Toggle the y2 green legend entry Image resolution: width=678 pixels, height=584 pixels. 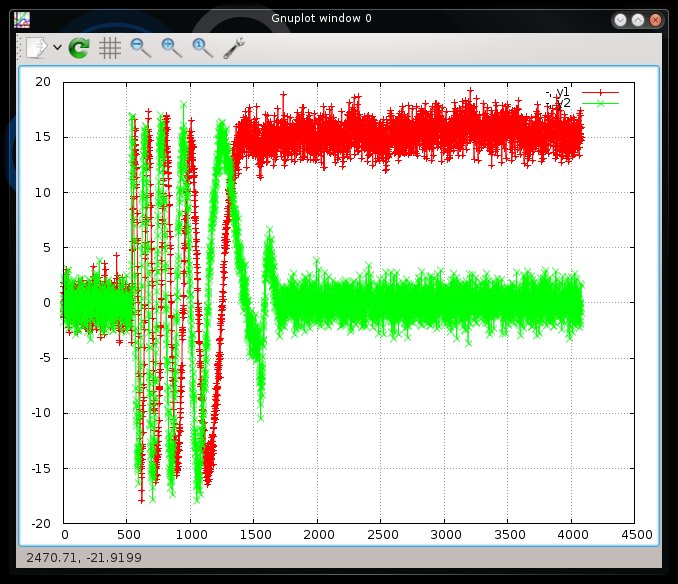click(562, 103)
